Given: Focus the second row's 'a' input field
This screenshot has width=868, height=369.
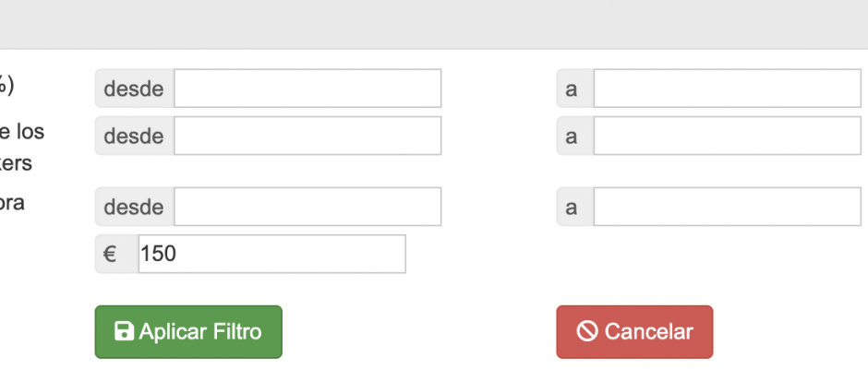Looking at the screenshot, I should click(x=728, y=136).
